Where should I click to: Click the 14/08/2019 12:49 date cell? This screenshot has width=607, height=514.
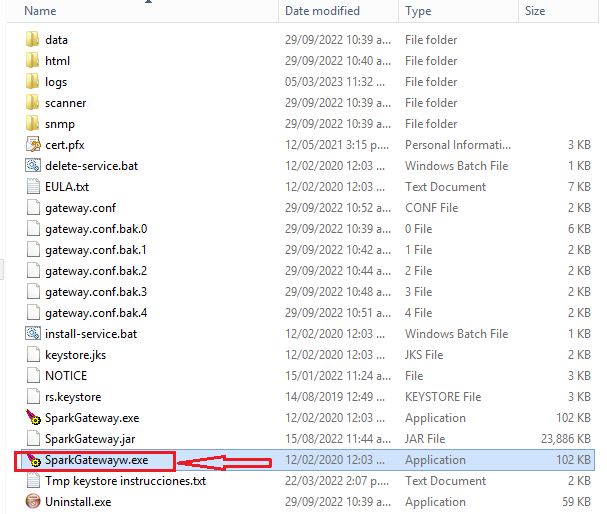pyautogui.click(x=335, y=397)
